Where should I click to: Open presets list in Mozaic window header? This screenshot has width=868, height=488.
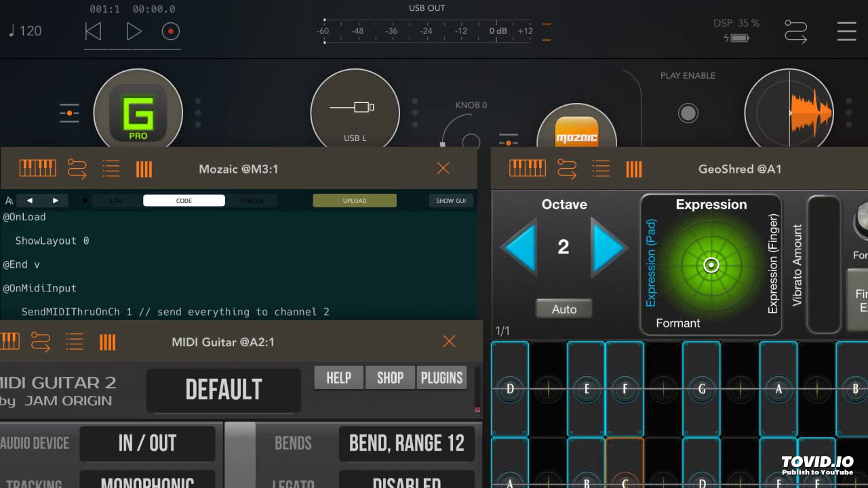[x=111, y=168]
